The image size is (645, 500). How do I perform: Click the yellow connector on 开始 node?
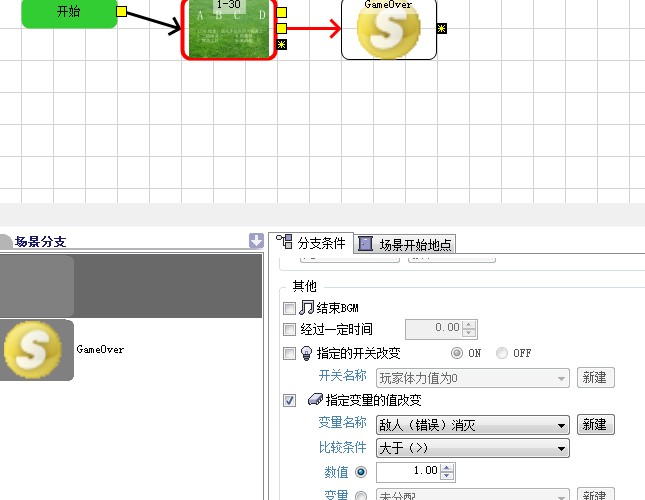coord(121,12)
